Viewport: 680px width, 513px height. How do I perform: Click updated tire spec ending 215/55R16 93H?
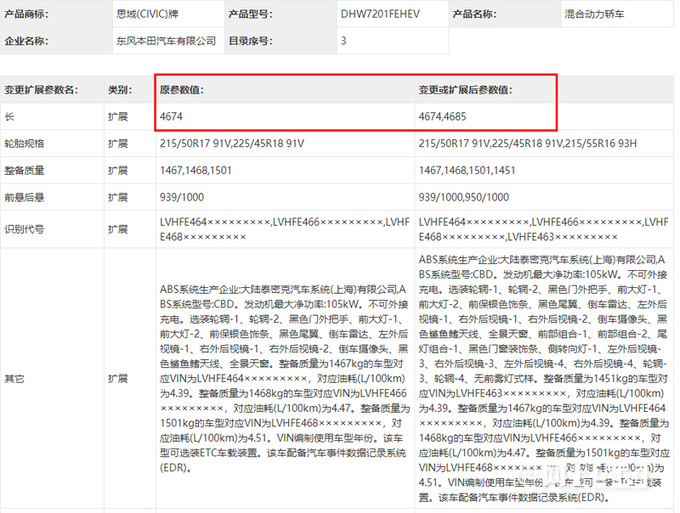(x=528, y=144)
